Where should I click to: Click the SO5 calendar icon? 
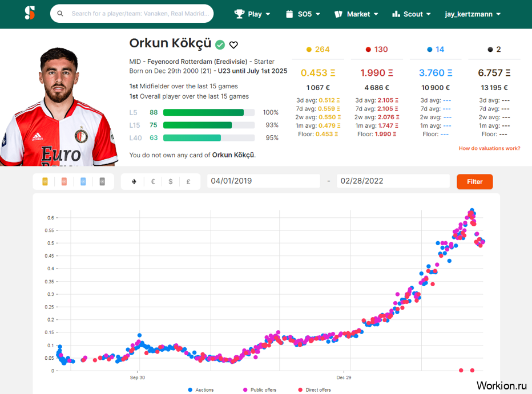coord(289,14)
